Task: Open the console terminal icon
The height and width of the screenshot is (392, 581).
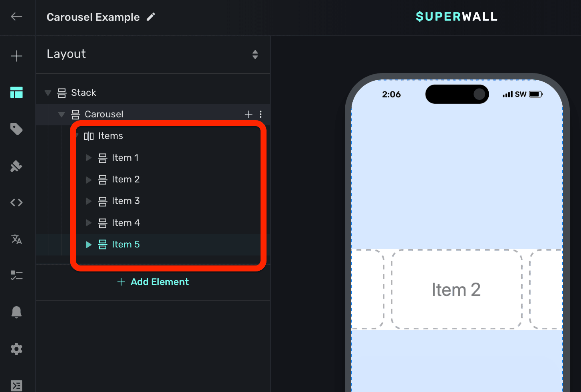Action: pyautogui.click(x=16, y=385)
